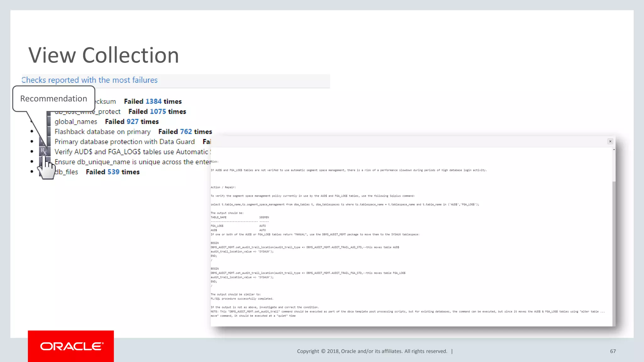Click the 'select t.table_name' SQL line in popup
Screen dimensions: 644x362
[x=345, y=205]
